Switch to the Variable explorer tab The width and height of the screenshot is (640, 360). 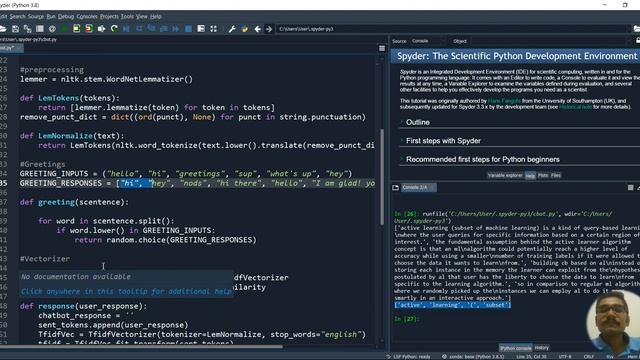click(505, 175)
